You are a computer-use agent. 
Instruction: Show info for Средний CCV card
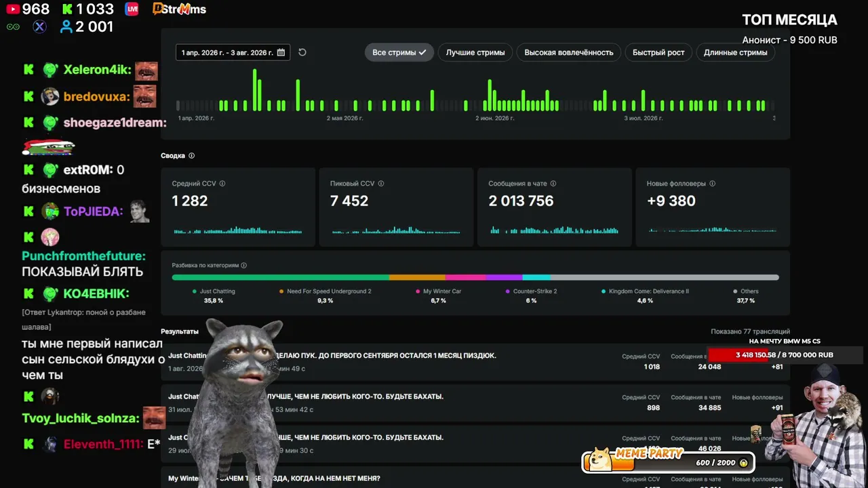click(x=222, y=184)
